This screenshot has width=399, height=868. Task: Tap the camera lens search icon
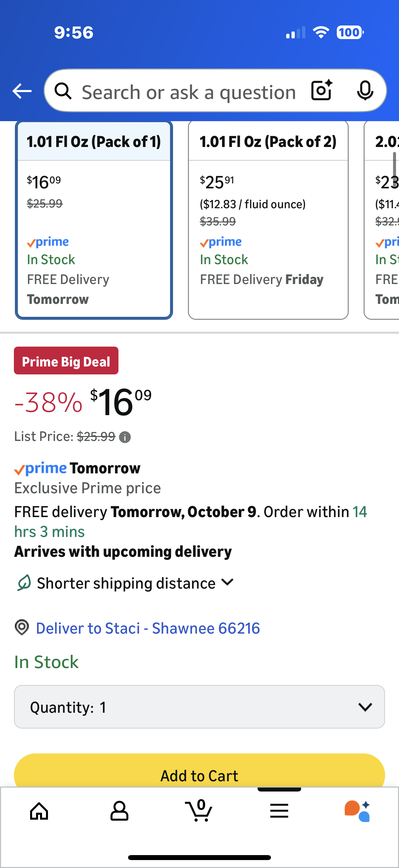(322, 91)
